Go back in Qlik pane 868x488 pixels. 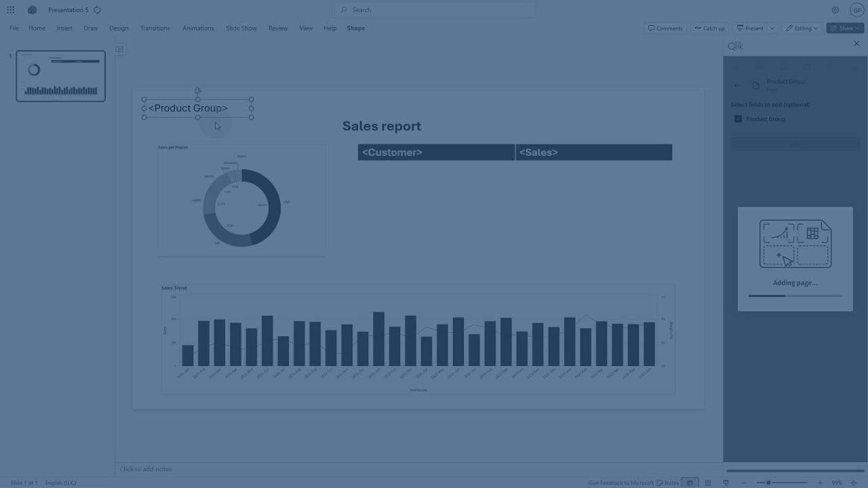click(738, 85)
